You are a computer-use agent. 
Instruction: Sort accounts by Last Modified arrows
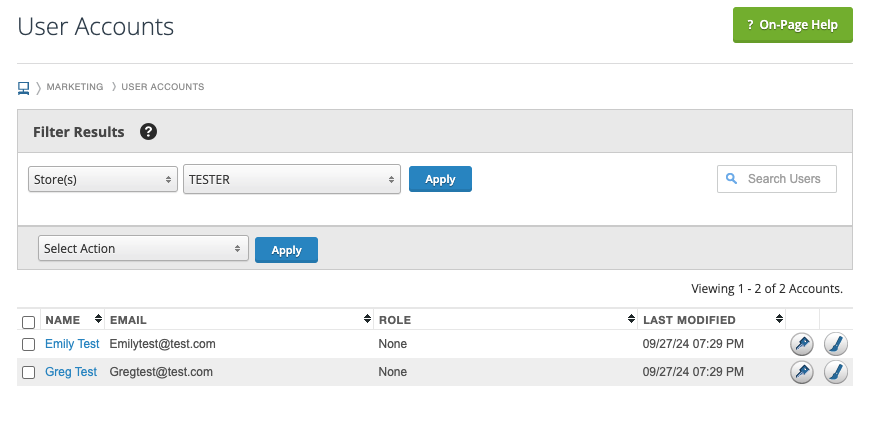779,320
